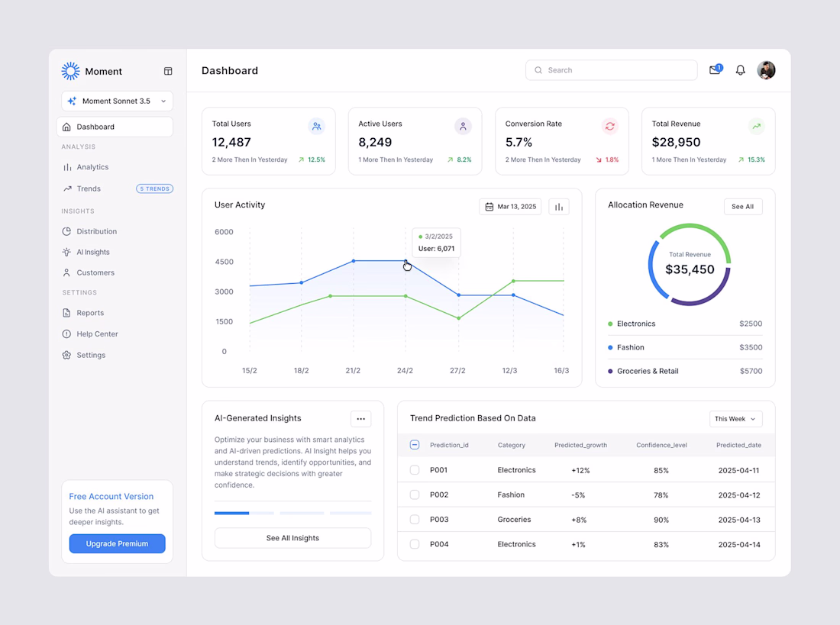Screen dimensions: 840x625
Task: Click the Search input field
Action: (611, 70)
